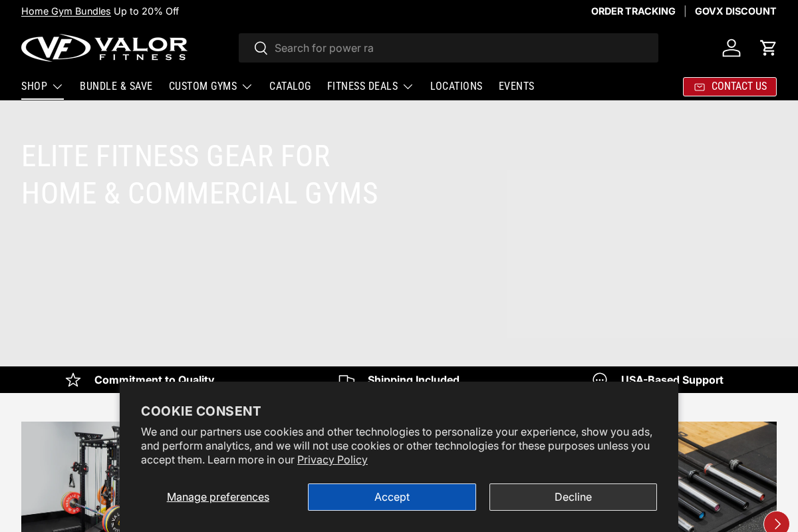Click the Shipping Included truck icon
Image resolution: width=798 pixels, height=532 pixels.
tap(346, 380)
